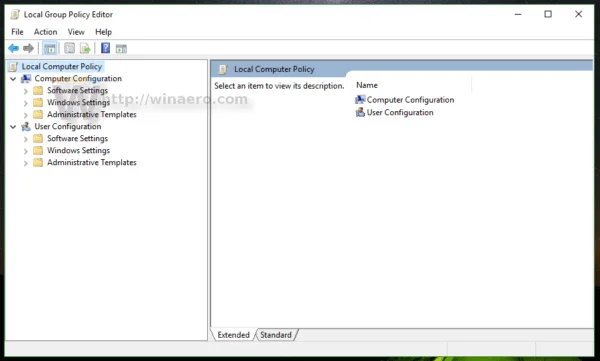This screenshot has width=600, height=361.
Task: Click folder icon of Administrative Templates under User Configuration
Action: pos(38,163)
